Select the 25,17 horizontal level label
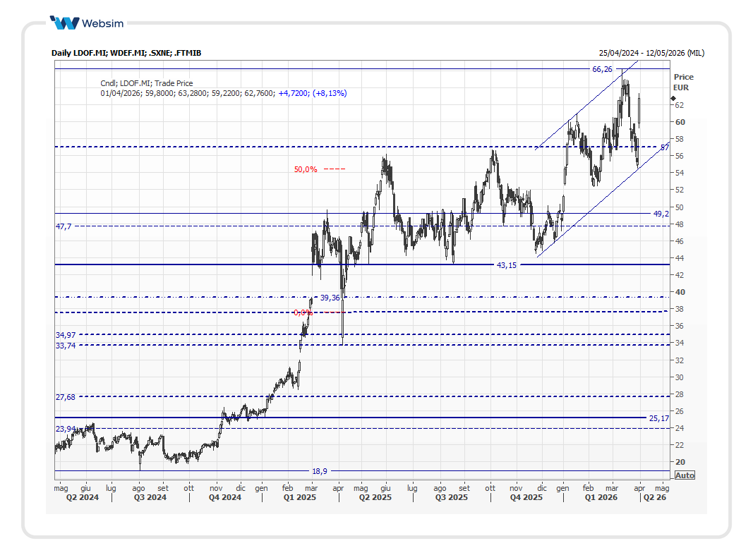Image resolution: width=753 pixels, height=560 pixels. pos(658,418)
